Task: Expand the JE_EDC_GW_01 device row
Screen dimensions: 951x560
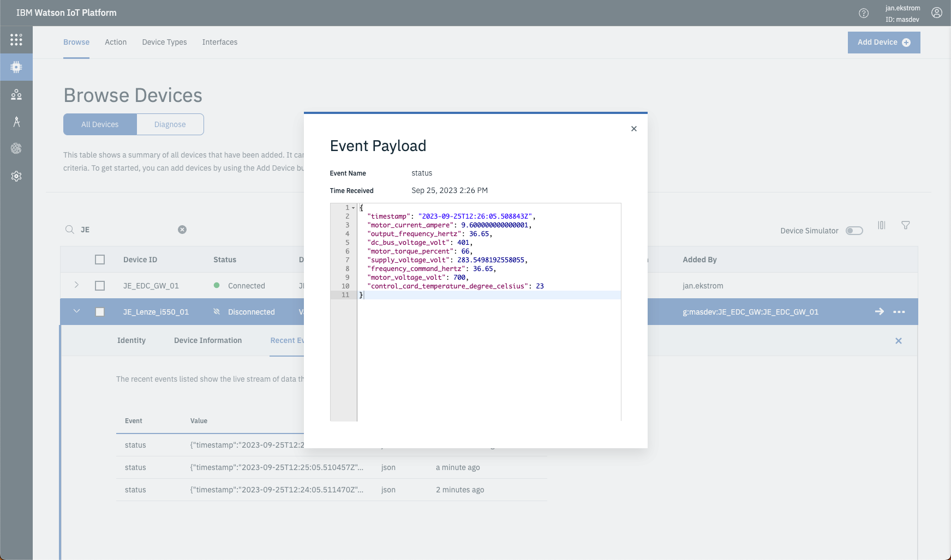Action: point(76,285)
